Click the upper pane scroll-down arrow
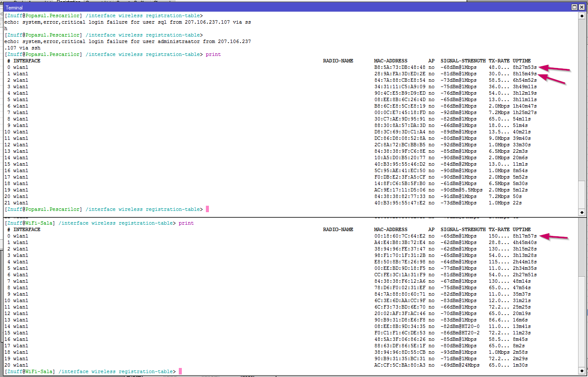The height and width of the screenshot is (377, 588). click(582, 212)
